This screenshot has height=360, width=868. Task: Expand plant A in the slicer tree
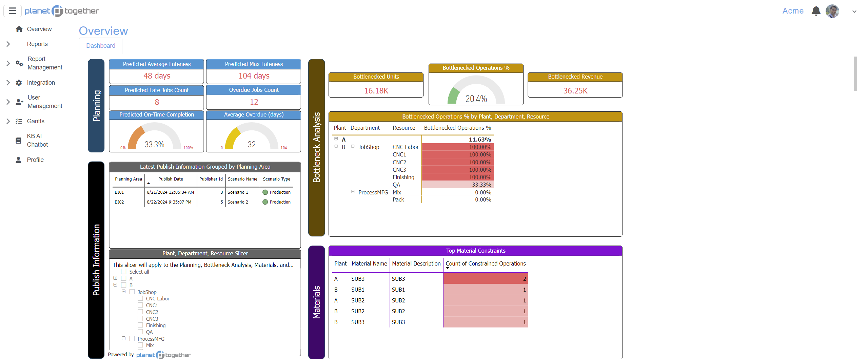(115, 278)
